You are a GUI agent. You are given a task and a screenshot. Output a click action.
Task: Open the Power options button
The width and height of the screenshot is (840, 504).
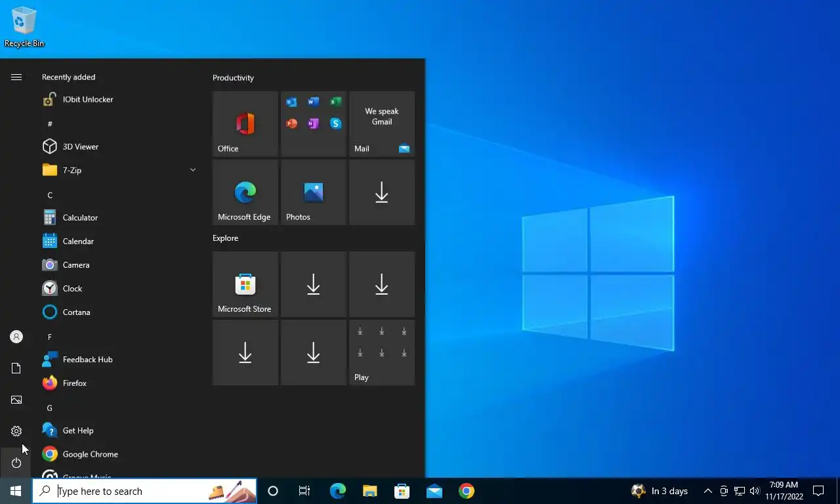pyautogui.click(x=16, y=463)
